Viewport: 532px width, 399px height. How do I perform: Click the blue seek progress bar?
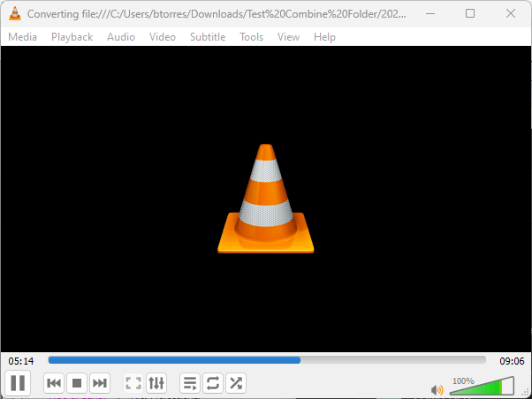[x=267, y=360]
